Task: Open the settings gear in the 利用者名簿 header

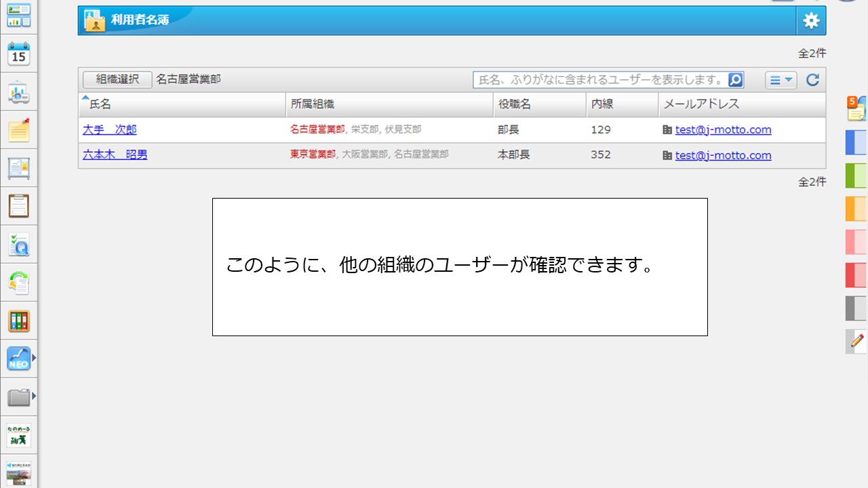Action: pyautogui.click(x=811, y=21)
